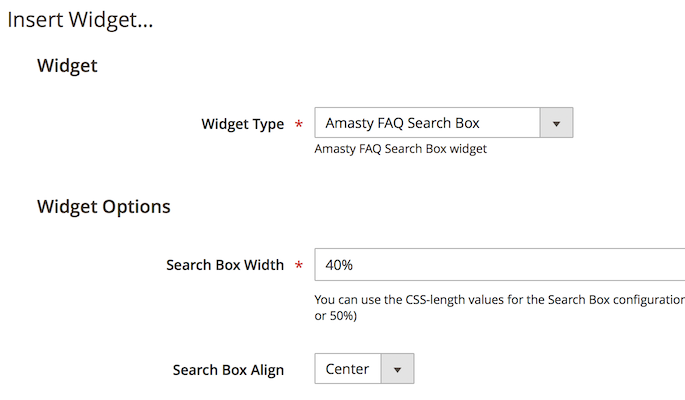Viewport: 685px width, 400px height.
Task: Click the CSS-length values hint text
Action: tap(500, 300)
